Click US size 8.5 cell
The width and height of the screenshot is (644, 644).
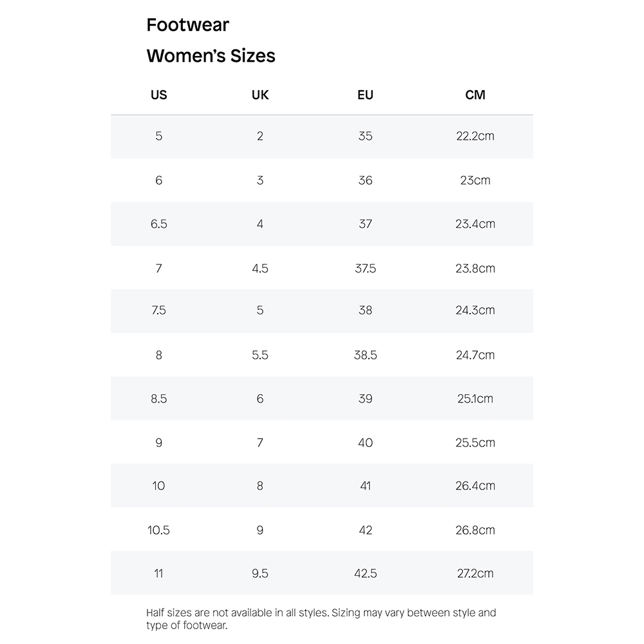(159, 399)
